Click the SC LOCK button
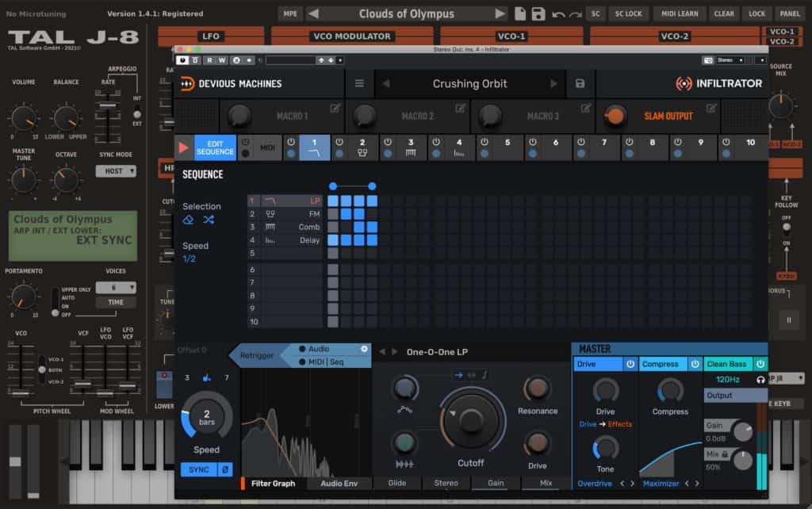 click(628, 14)
